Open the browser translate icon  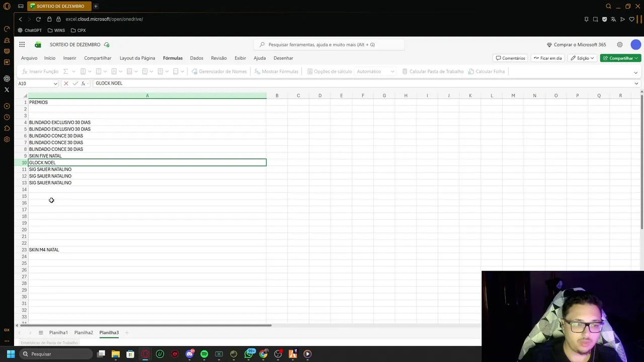point(613,19)
